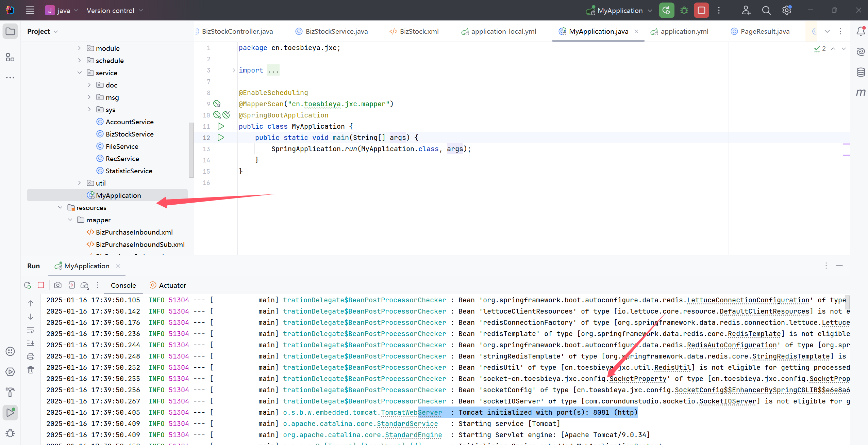Open the Notifications bell icon
The width and height of the screenshot is (868, 445).
click(861, 31)
